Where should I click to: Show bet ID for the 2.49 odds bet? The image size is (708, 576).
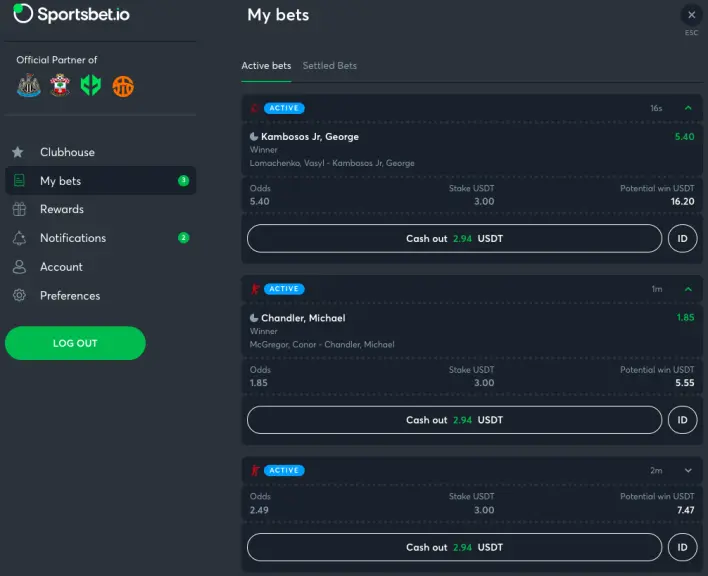[x=682, y=547]
